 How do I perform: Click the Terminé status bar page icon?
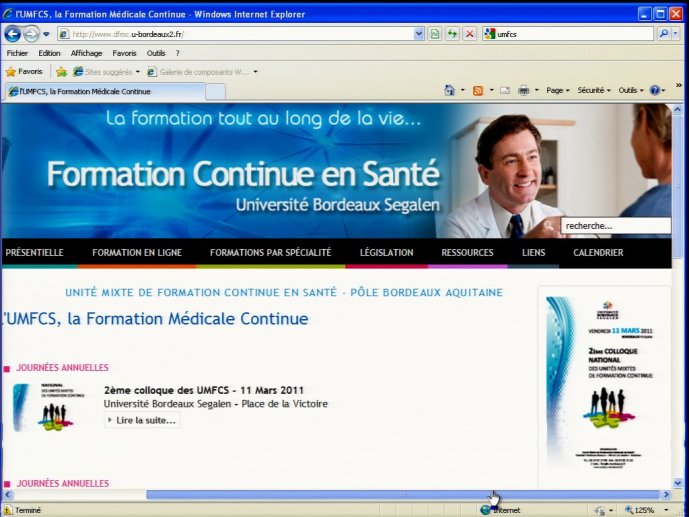click(x=7, y=510)
